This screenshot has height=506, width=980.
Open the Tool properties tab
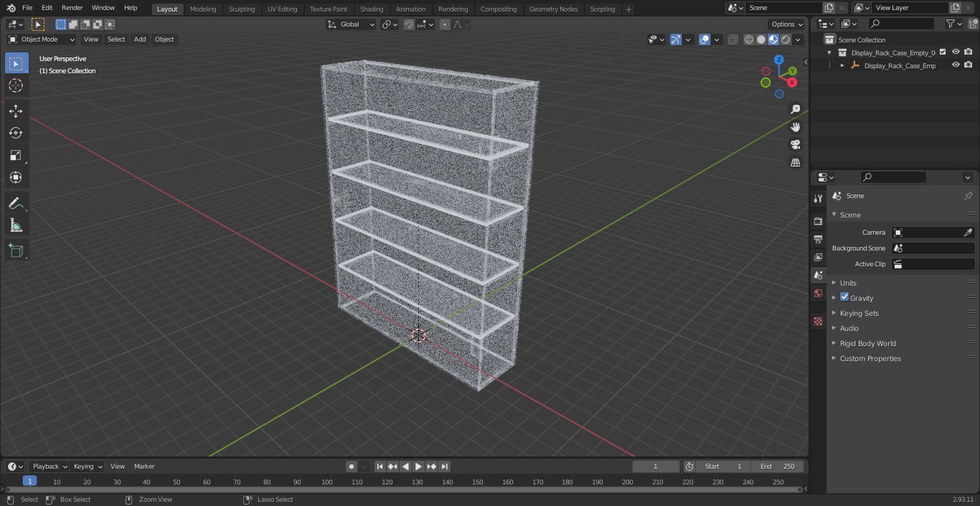[818, 199]
